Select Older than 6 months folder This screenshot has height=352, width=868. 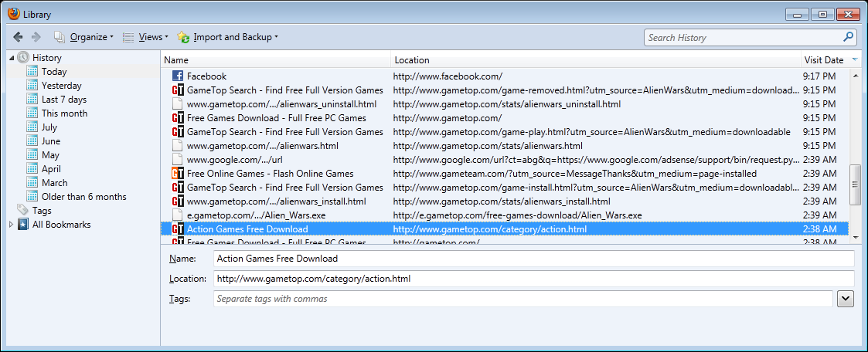[x=83, y=197]
